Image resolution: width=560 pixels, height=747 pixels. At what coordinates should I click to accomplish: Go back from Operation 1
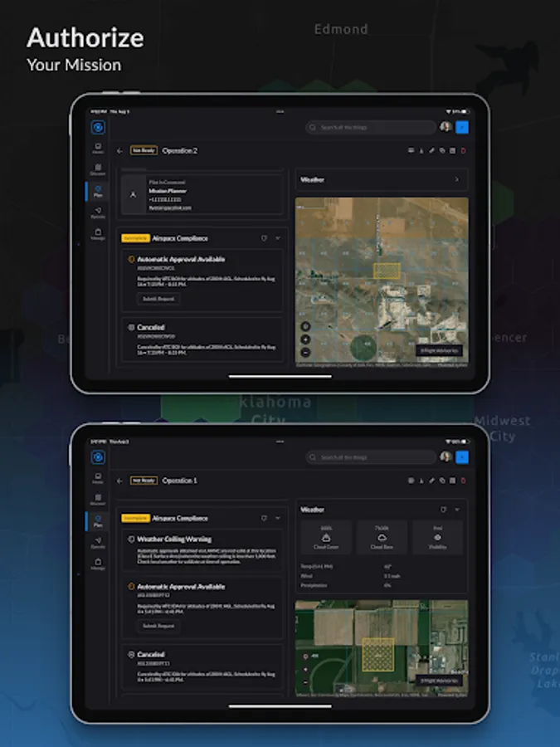pos(119,481)
